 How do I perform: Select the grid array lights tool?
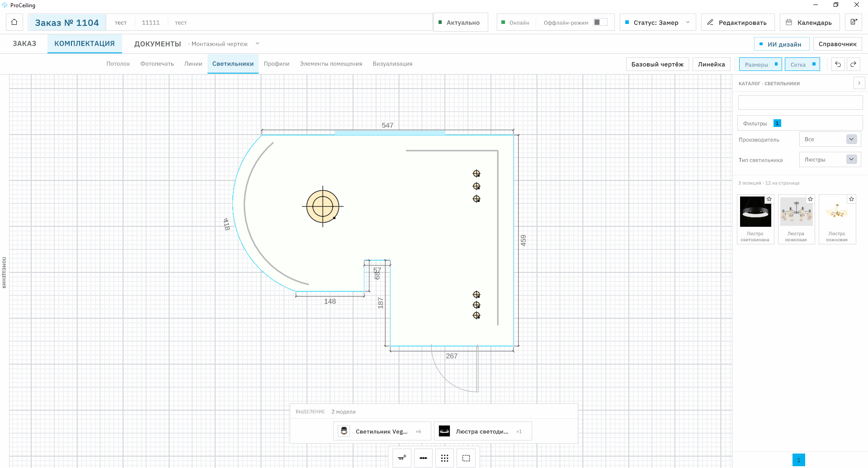pos(445,458)
